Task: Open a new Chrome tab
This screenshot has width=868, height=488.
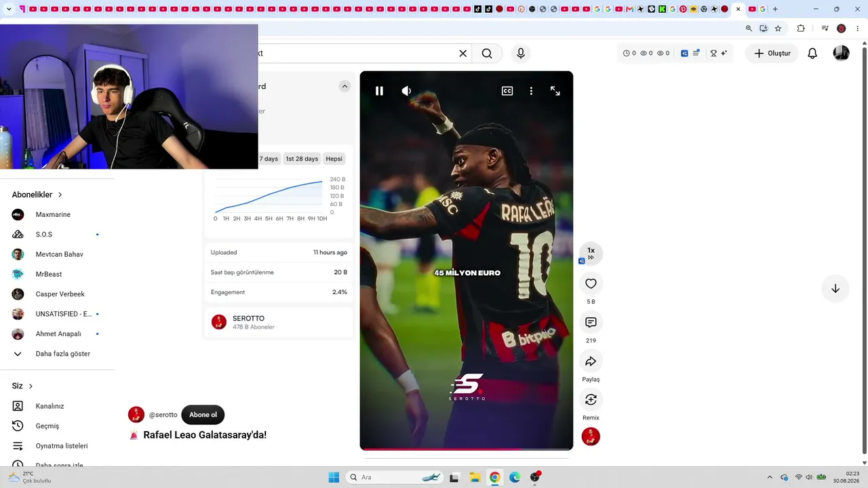Action: (x=775, y=9)
